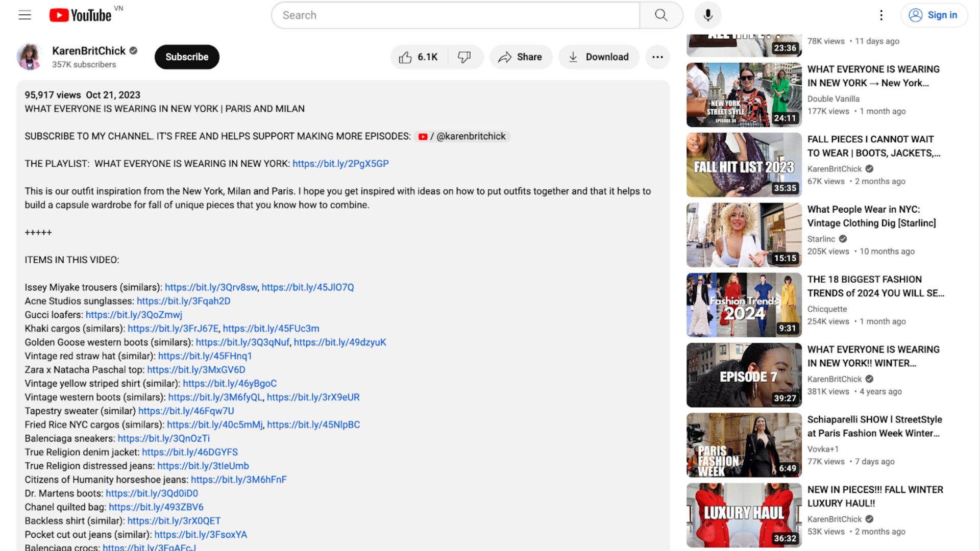Open Gucci loafers link

134,315
